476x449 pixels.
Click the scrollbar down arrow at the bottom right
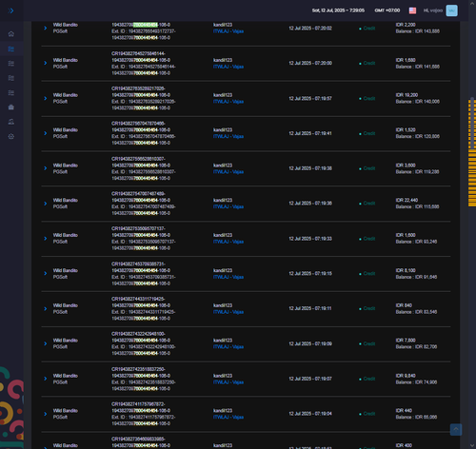(x=472, y=445)
